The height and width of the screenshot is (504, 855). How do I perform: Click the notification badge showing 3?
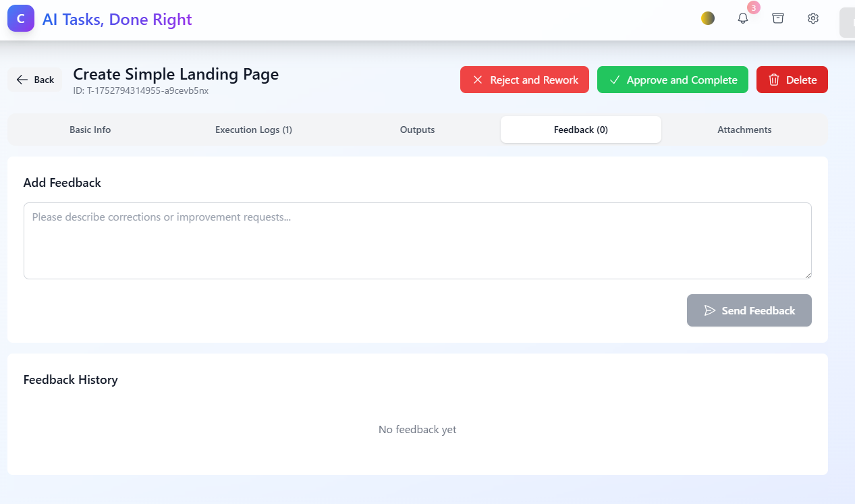(x=754, y=7)
